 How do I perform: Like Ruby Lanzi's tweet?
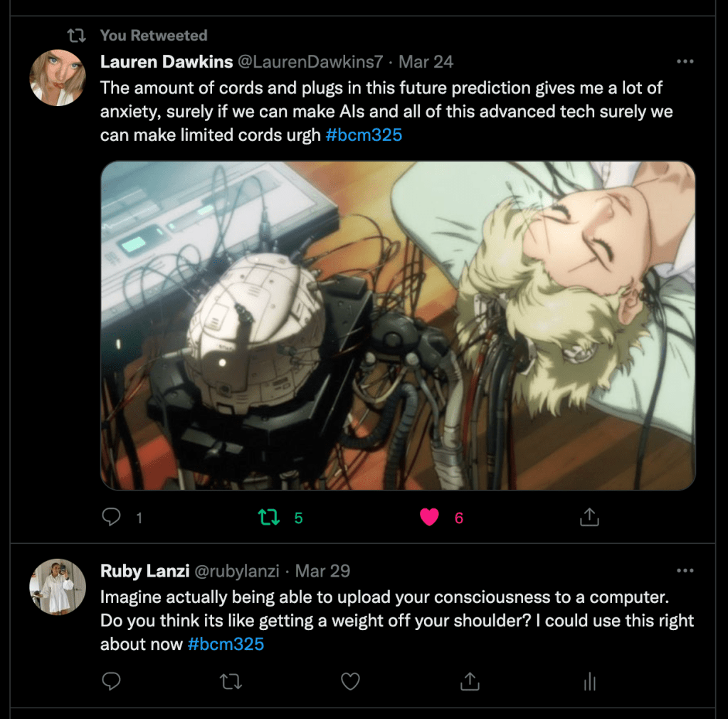coord(351,681)
